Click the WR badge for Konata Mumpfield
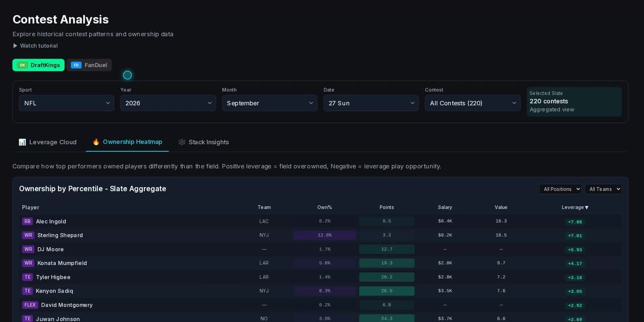Screen dimensions: 644x322 (28, 263)
